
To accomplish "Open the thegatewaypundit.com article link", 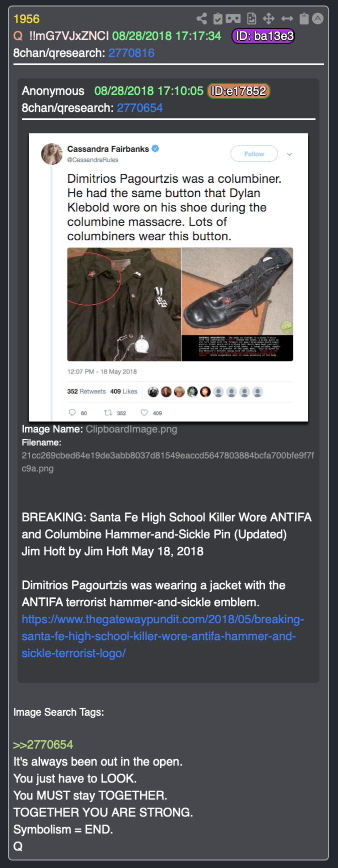I will point(163,636).
